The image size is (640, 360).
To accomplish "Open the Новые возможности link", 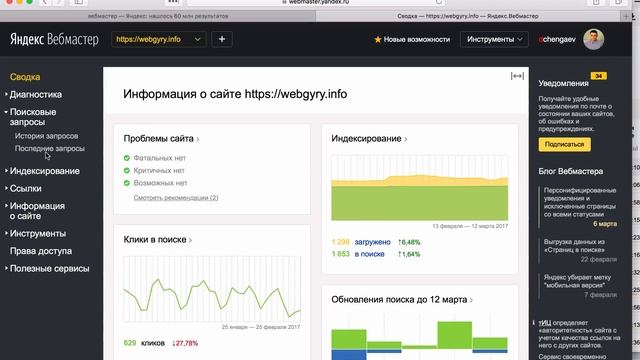I will click(416, 39).
